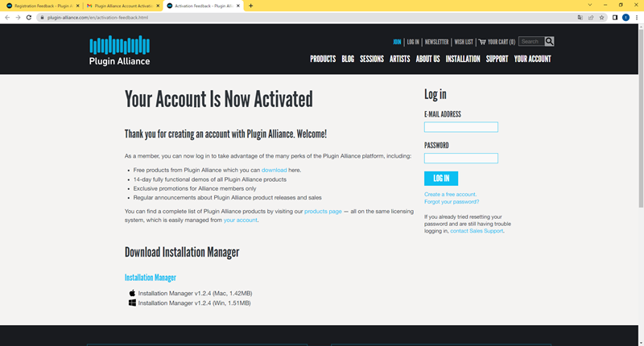Open the shopping cart icon
The height and width of the screenshot is (346, 644).
482,42
